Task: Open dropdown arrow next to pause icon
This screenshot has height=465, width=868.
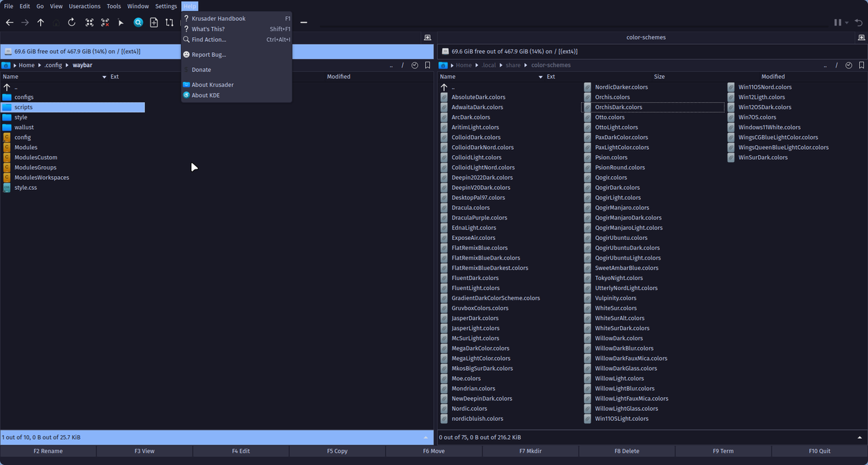Action: click(x=846, y=22)
